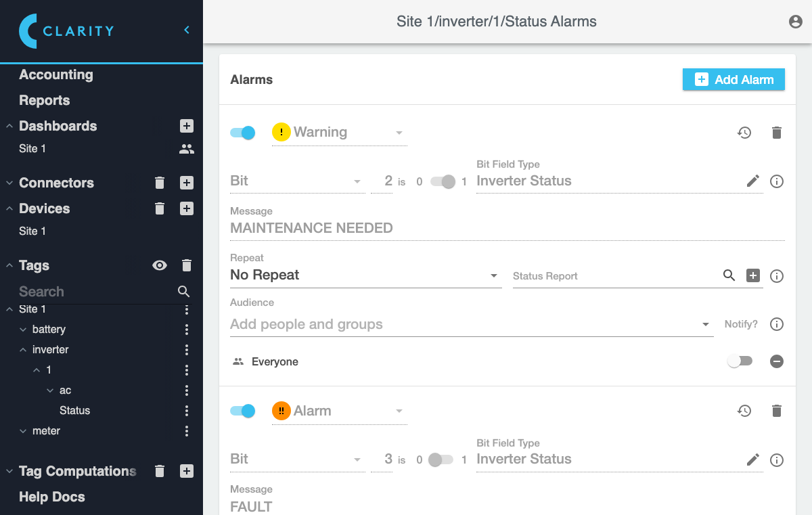Viewport: 812px width, 515px height.
Task: Open the No Repeat dropdown
Action: (x=365, y=275)
